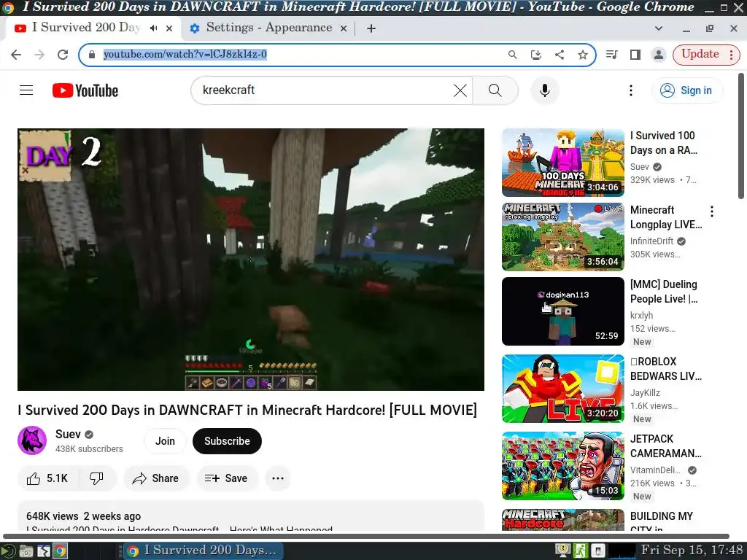This screenshot has height=560, width=747.
Task: Expand the tab search dropdown chevron
Action: 659,28
